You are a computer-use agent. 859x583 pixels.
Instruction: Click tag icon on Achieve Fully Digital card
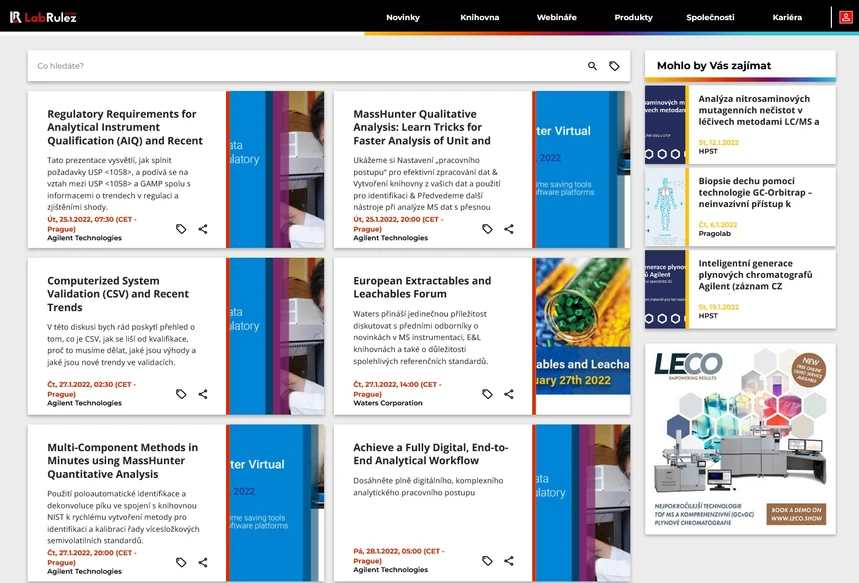click(x=487, y=561)
